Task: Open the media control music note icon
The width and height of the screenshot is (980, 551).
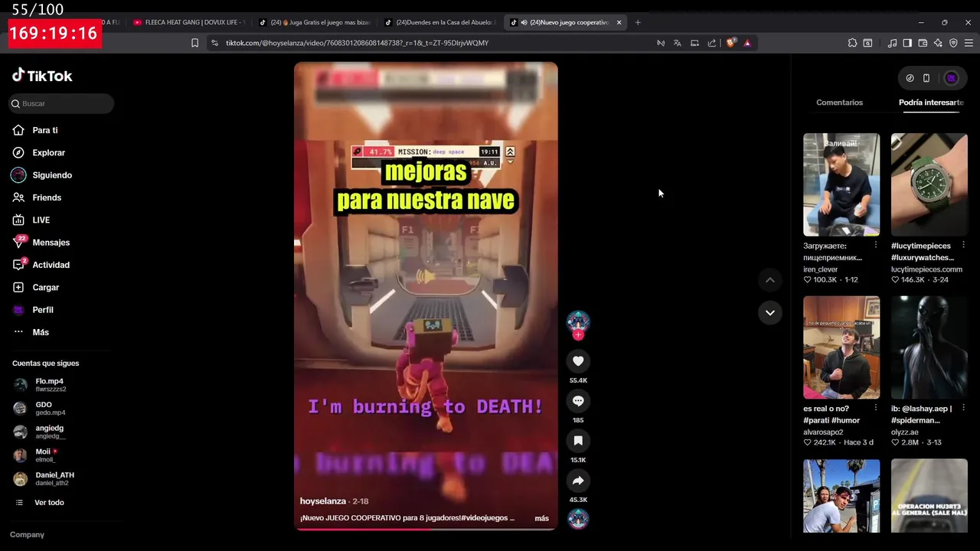Action: coord(892,43)
